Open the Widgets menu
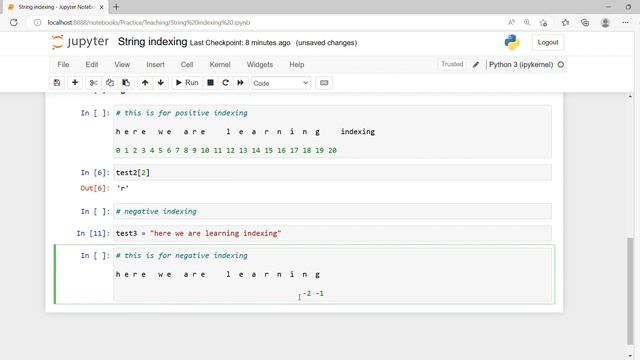 tap(260, 64)
